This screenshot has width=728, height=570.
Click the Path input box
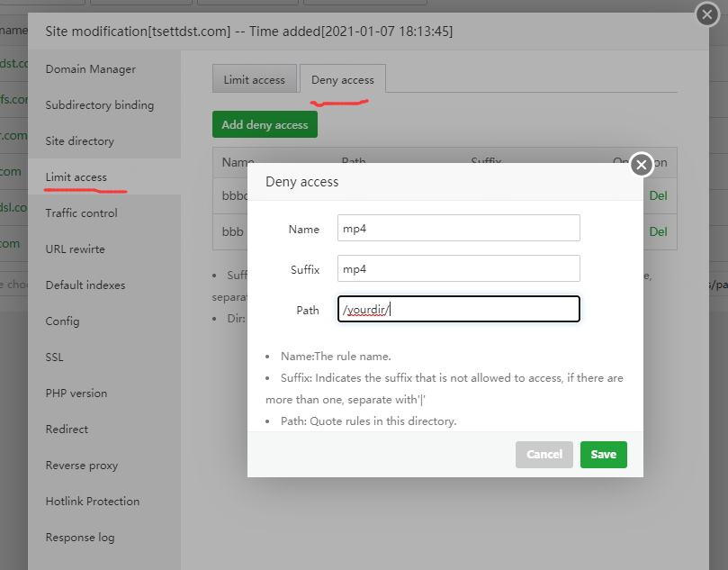tap(458, 310)
